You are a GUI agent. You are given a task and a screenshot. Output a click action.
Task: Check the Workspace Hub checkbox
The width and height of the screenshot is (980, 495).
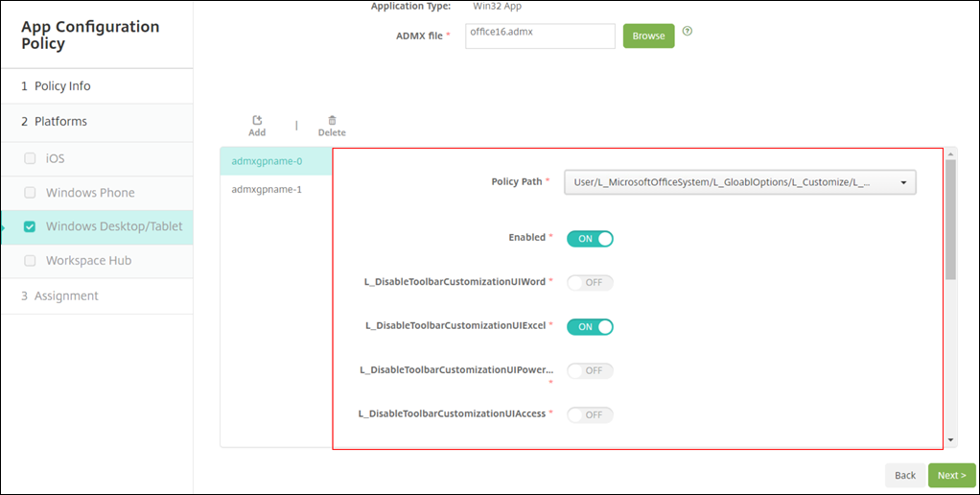point(30,261)
